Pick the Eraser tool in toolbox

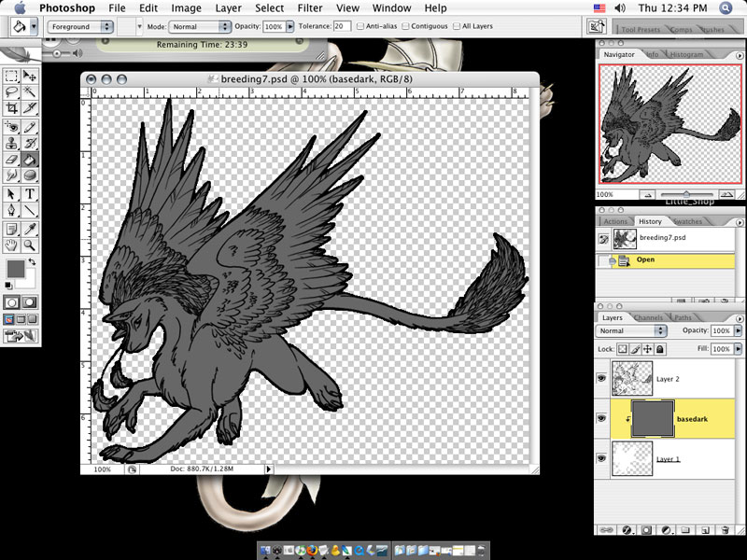click(11, 160)
